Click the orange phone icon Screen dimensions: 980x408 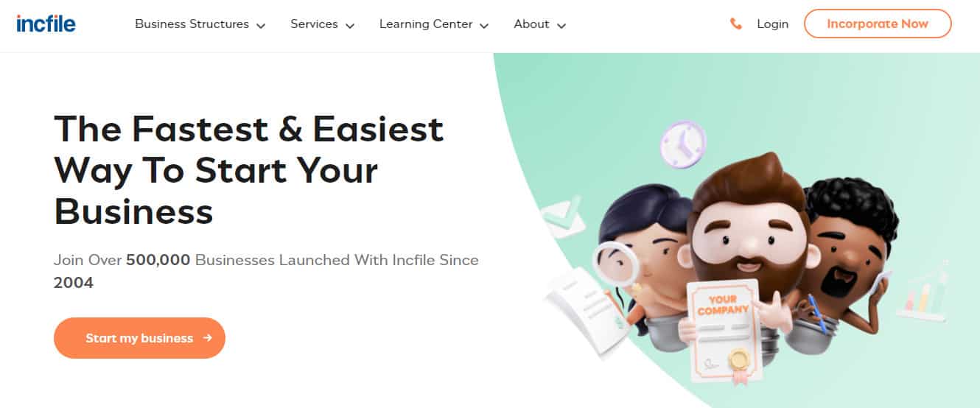tap(735, 24)
